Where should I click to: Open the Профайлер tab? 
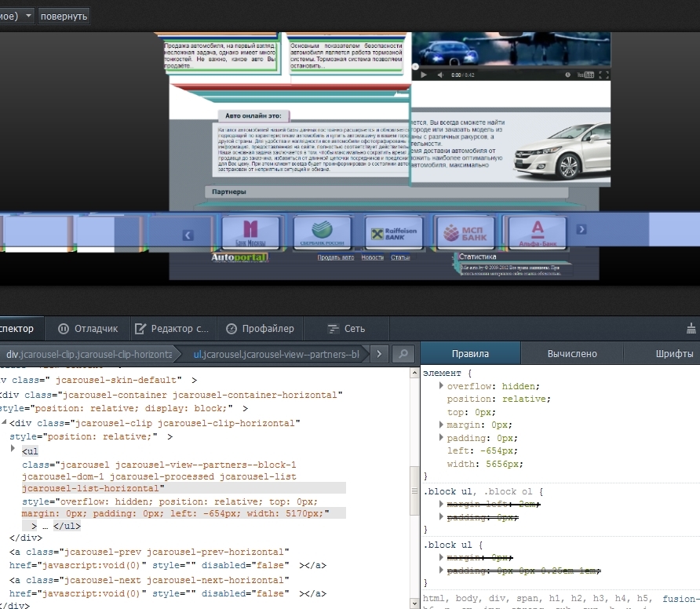(x=260, y=329)
